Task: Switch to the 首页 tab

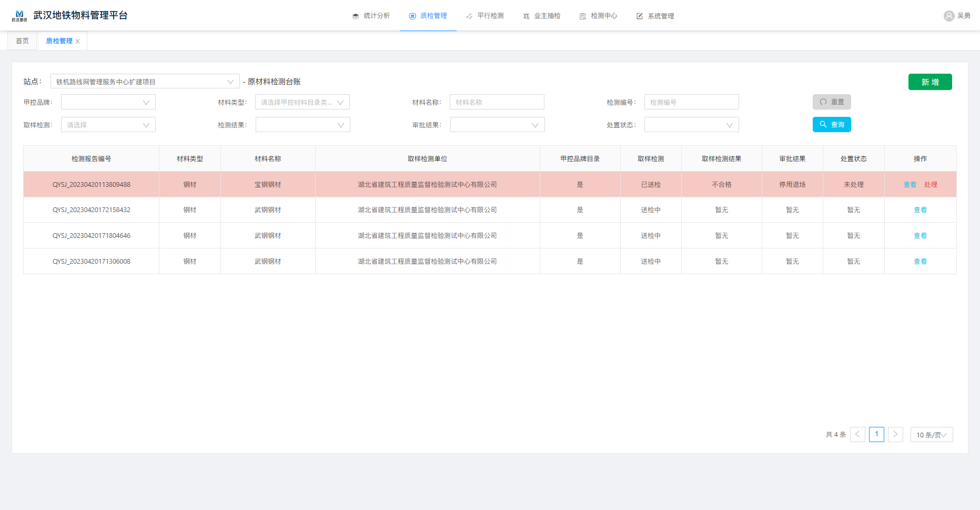Action: pos(22,41)
